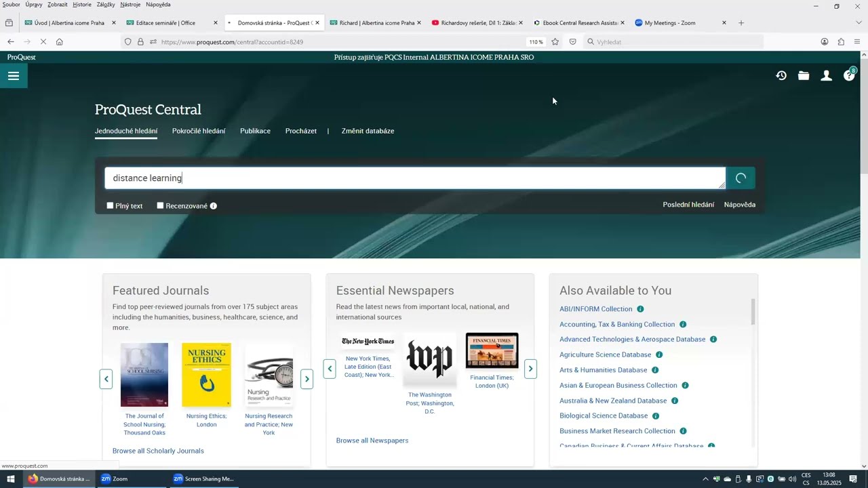The width and height of the screenshot is (868, 488).
Task: Open a new browser tab
Action: [x=741, y=23]
